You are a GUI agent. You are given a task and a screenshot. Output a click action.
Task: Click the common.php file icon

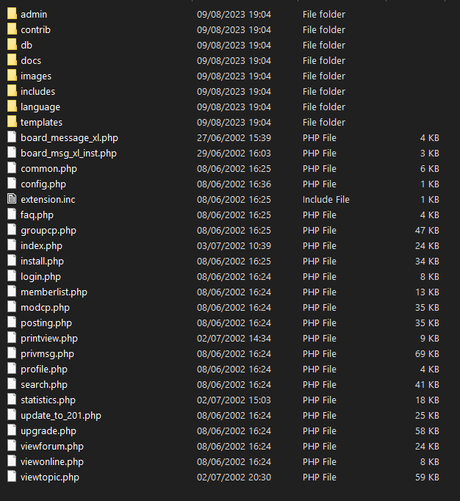click(x=12, y=168)
